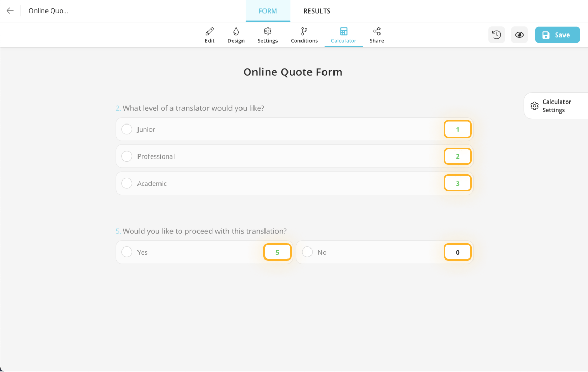Edit the calculator score for Yes
This screenshot has width=588, height=372.
point(277,252)
